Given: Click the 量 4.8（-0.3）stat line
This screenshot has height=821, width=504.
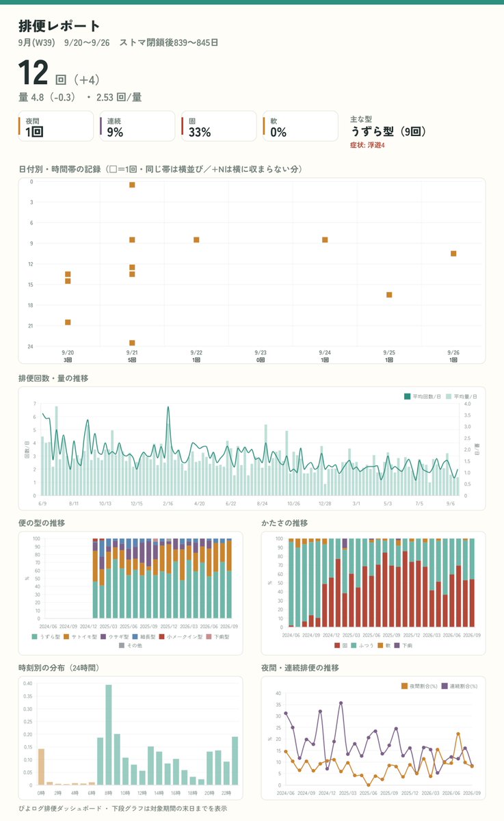Looking at the screenshot, I should 47,97.
